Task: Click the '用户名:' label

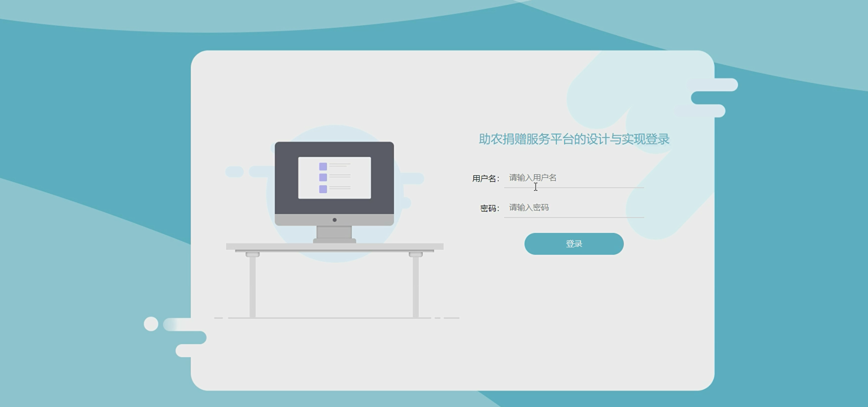Action: (x=486, y=178)
